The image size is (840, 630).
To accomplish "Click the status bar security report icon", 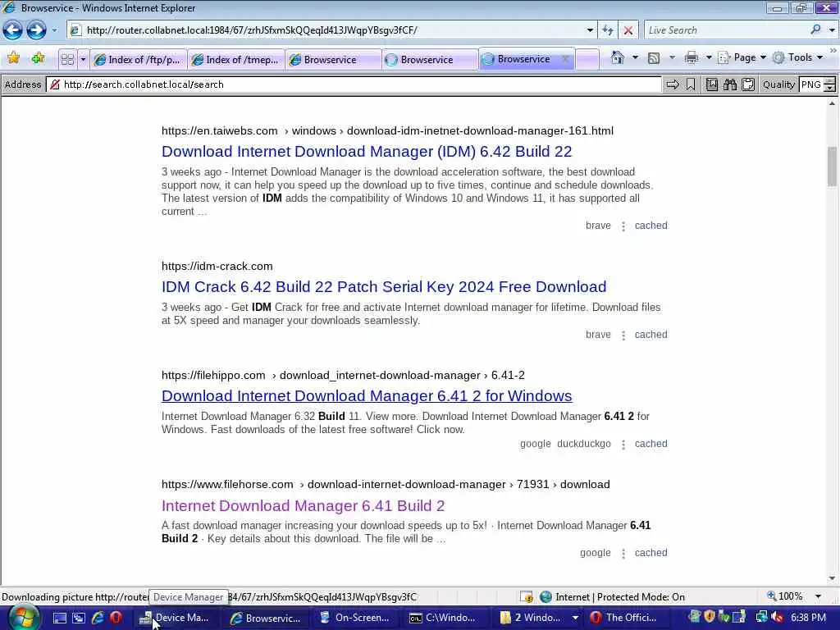I will click(x=527, y=597).
